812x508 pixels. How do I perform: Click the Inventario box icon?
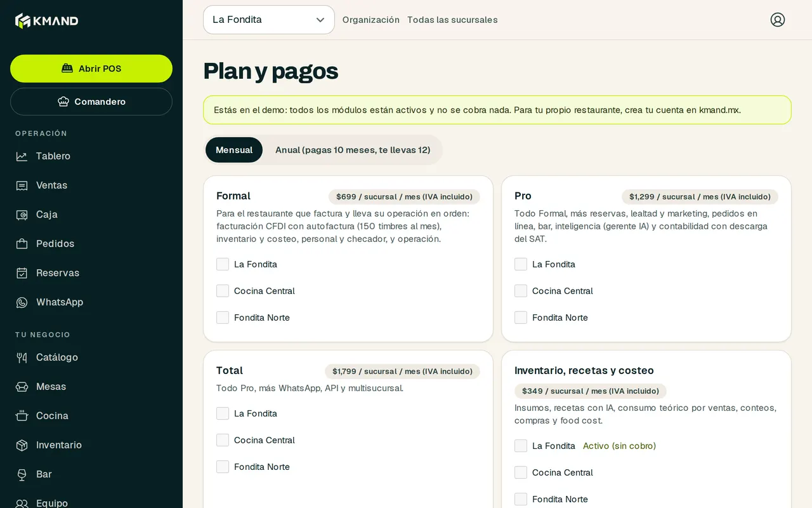click(x=22, y=445)
